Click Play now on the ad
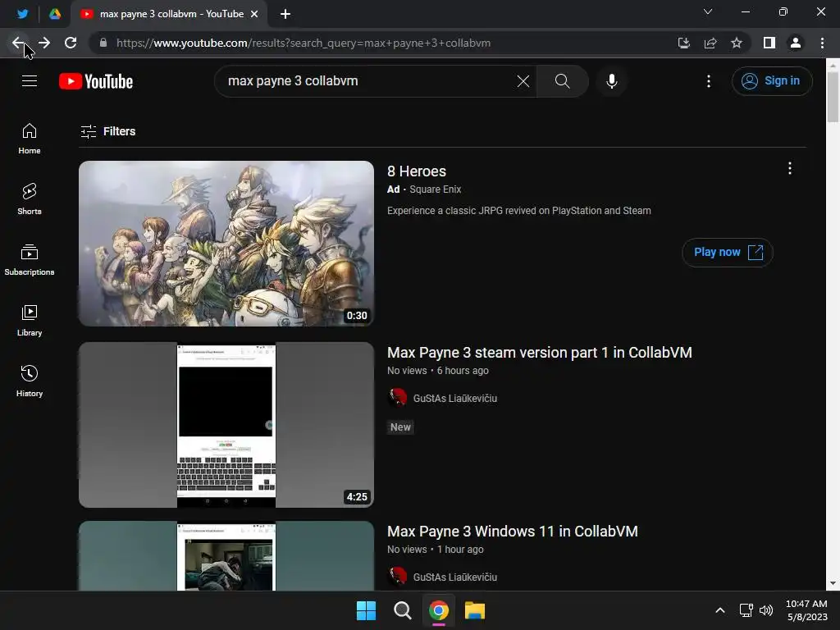 727,253
